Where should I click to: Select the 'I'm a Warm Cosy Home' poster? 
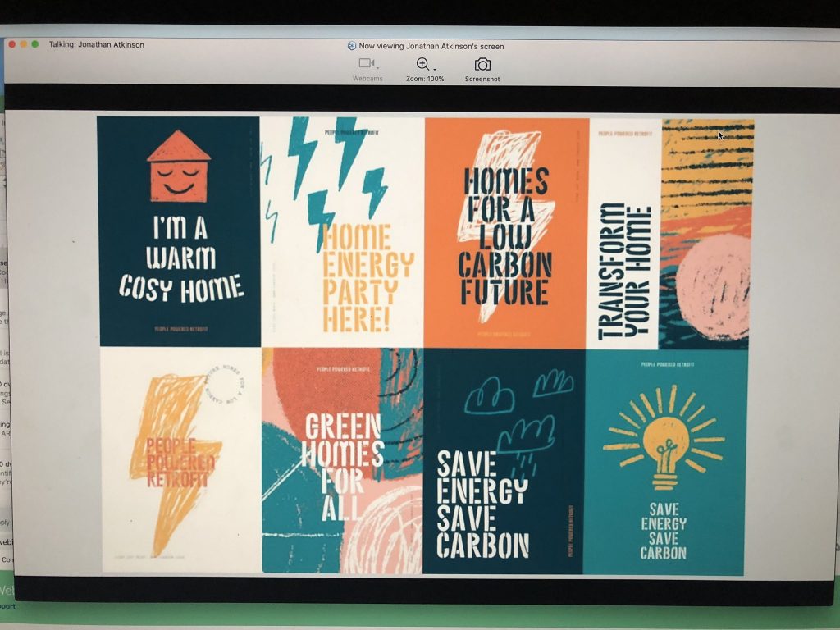(179, 231)
